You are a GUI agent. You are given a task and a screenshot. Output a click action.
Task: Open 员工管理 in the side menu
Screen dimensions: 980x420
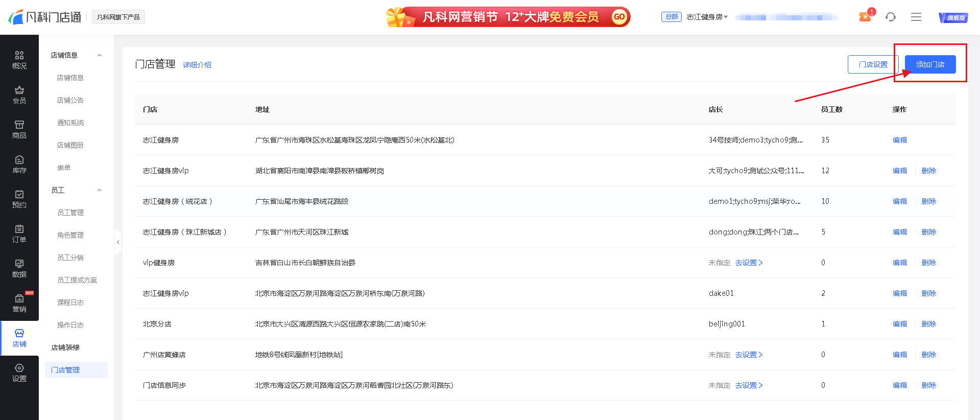(70, 213)
